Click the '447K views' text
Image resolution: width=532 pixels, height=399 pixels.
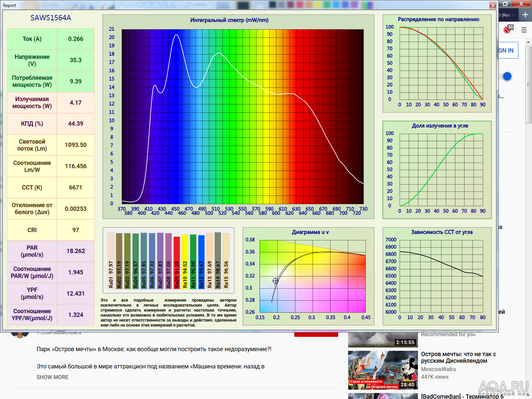pos(435,377)
